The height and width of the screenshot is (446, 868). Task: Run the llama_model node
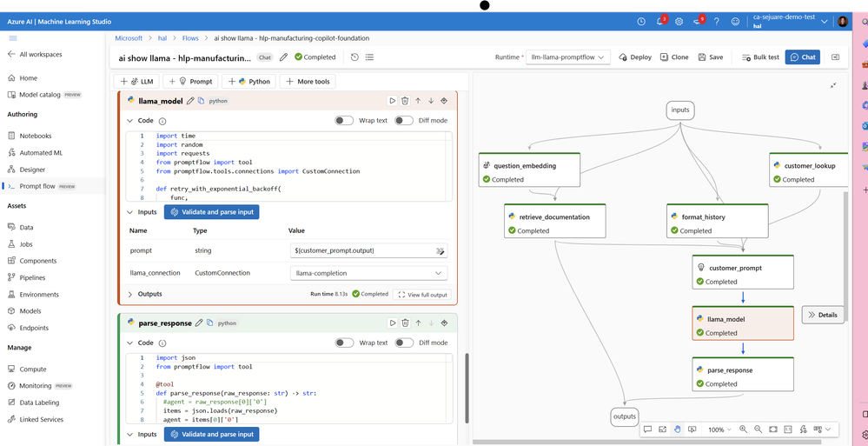tap(392, 101)
